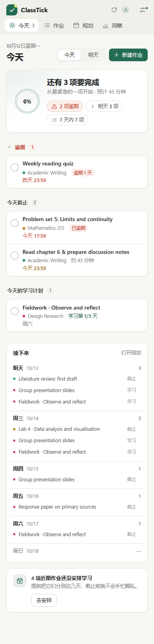Screen dimensions: 154x644
Task: Check off Problem set 5 assignment
Action: coord(15,223)
